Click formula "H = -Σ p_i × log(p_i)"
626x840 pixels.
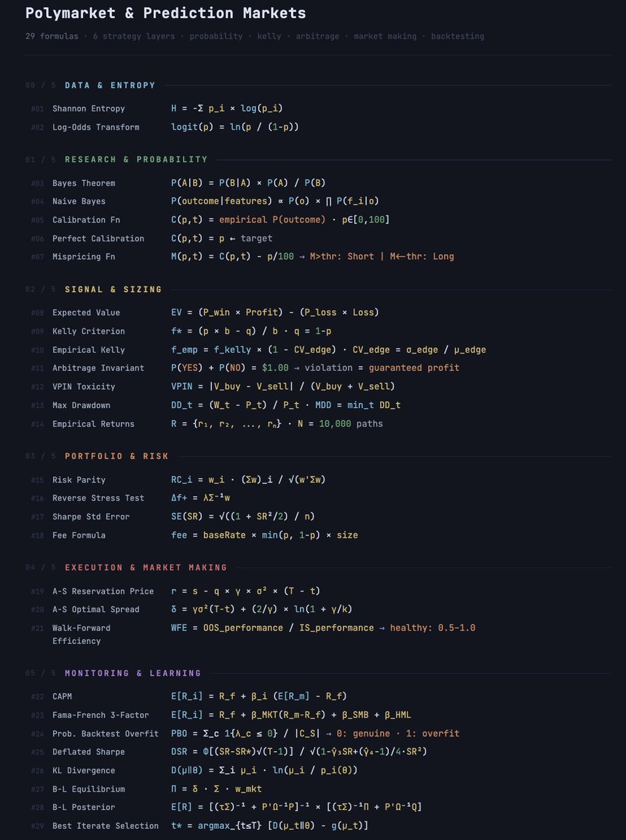coord(227,108)
